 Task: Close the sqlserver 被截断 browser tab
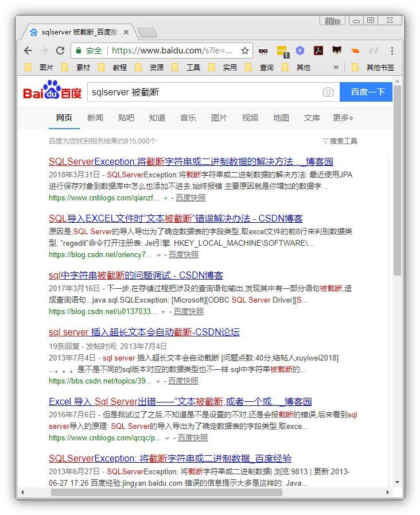(126, 32)
